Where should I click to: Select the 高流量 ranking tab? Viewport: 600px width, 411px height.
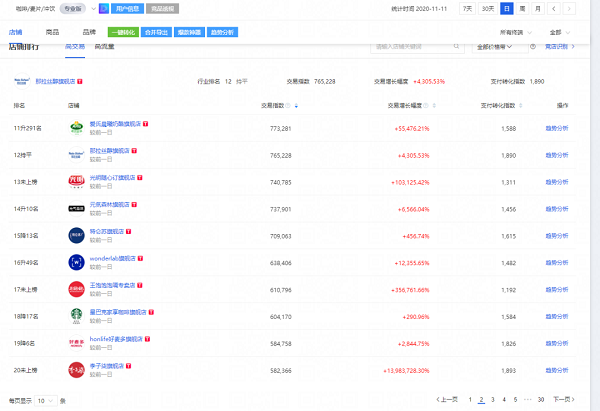[x=104, y=47]
